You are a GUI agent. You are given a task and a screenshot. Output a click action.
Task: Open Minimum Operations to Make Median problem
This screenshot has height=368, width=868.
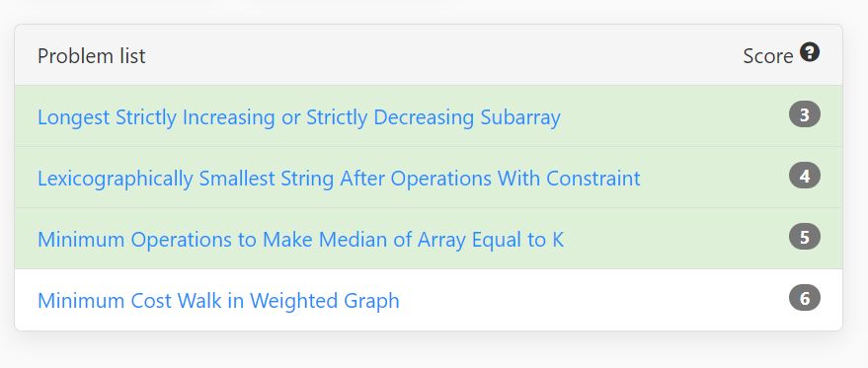[x=300, y=240]
